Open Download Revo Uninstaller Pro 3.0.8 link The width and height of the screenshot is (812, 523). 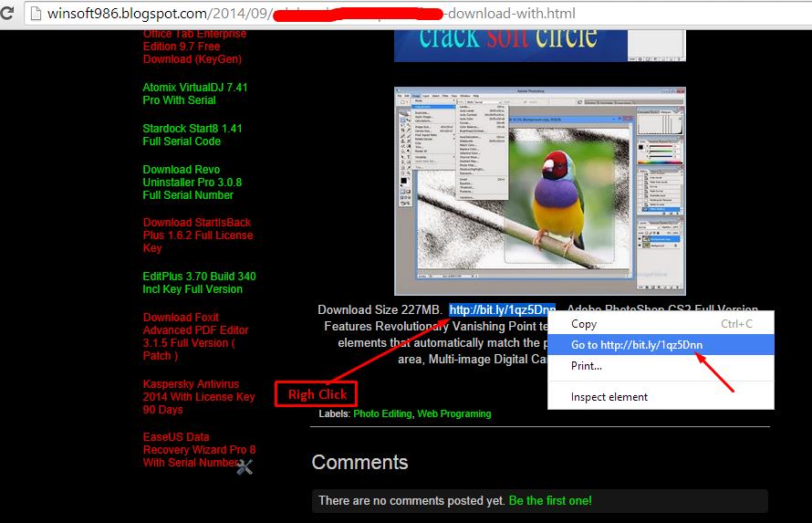point(193,183)
